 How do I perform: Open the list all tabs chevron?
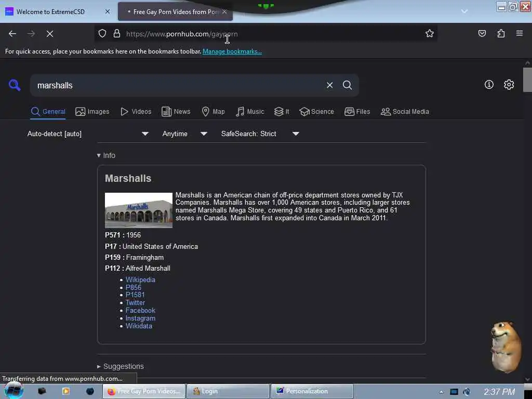click(x=464, y=11)
